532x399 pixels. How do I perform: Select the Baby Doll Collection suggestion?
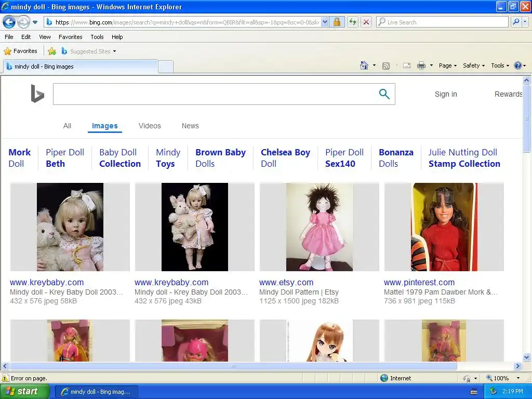(x=120, y=158)
